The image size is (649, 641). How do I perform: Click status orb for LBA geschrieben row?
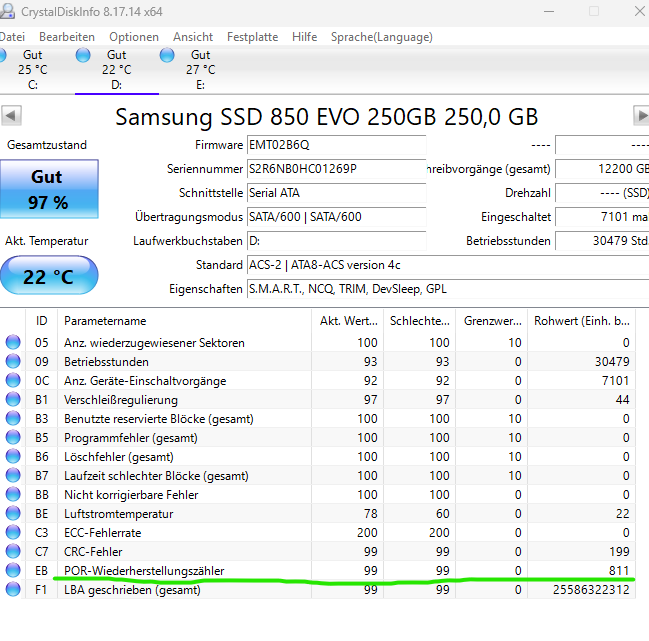[13, 589]
